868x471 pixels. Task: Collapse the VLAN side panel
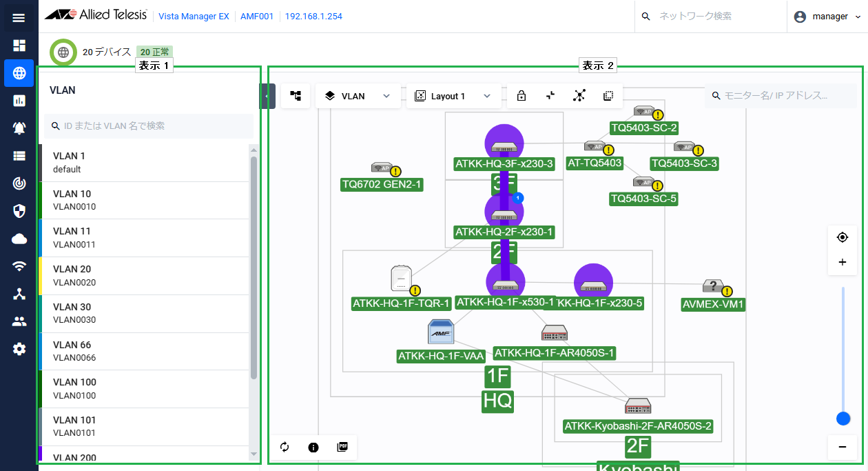tap(267, 96)
